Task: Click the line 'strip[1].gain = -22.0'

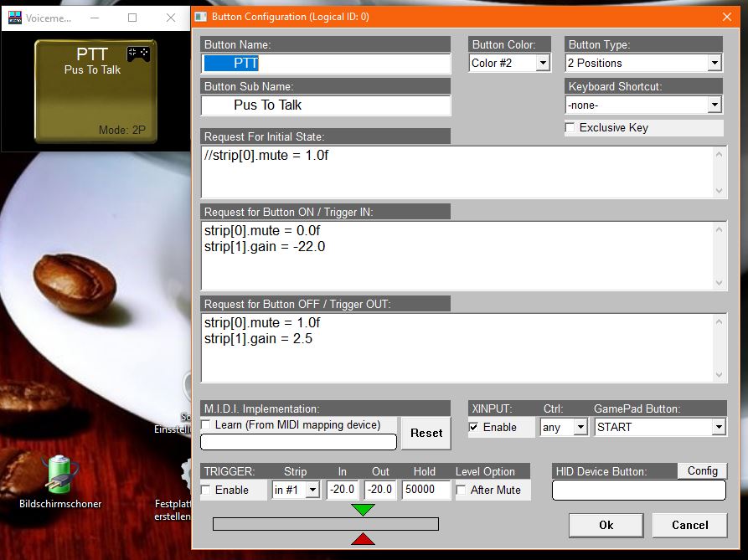Action: 265,247
